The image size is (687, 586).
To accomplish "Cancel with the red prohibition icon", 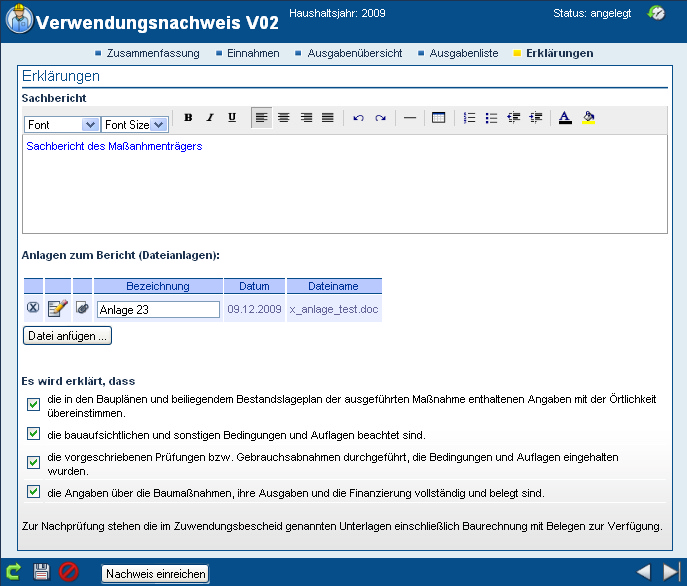I will pyautogui.click(x=69, y=572).
